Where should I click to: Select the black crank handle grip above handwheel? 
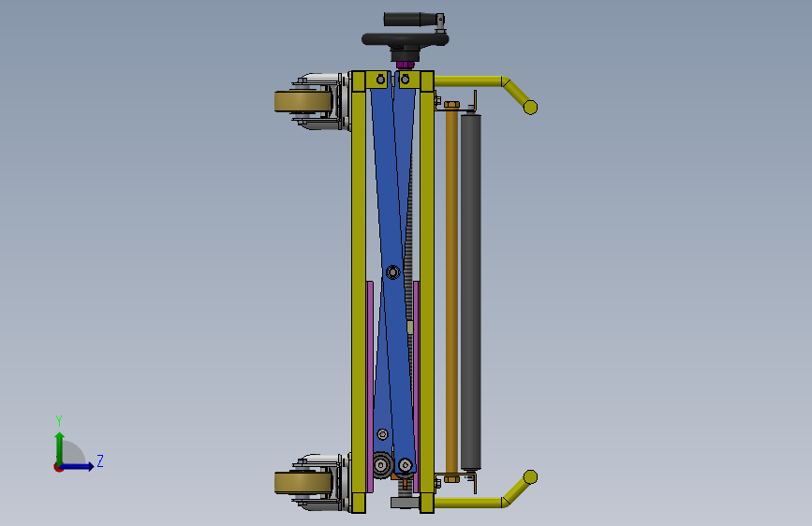point(409,19)
